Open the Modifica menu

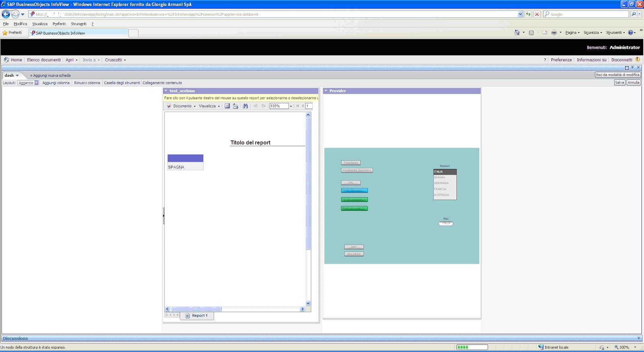coord(20,24)
